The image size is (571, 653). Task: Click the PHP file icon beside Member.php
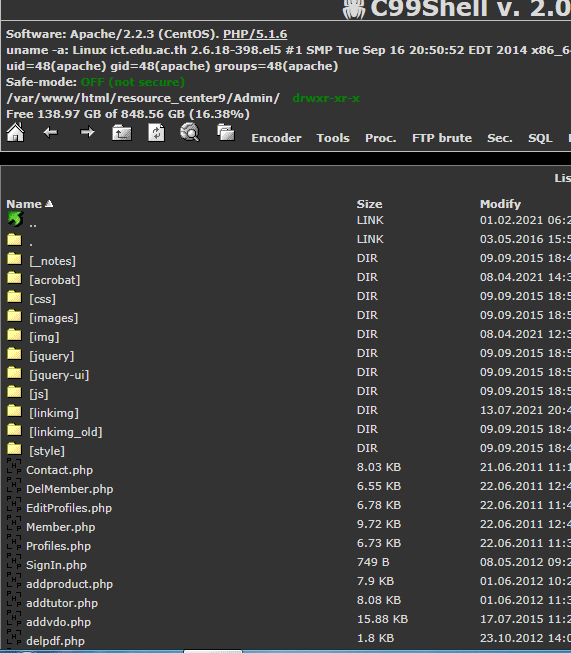(x=14, y=523)
